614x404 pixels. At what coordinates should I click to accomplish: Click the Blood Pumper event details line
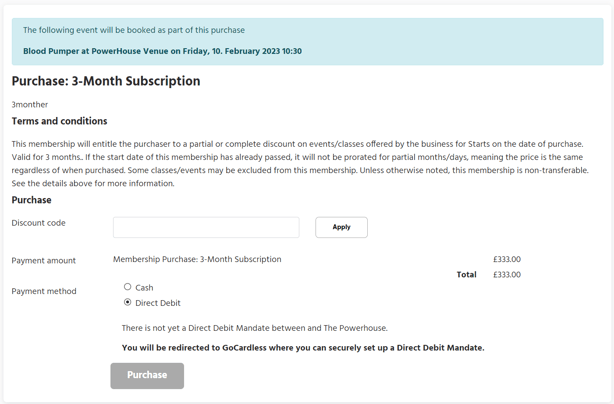[162, 51]
